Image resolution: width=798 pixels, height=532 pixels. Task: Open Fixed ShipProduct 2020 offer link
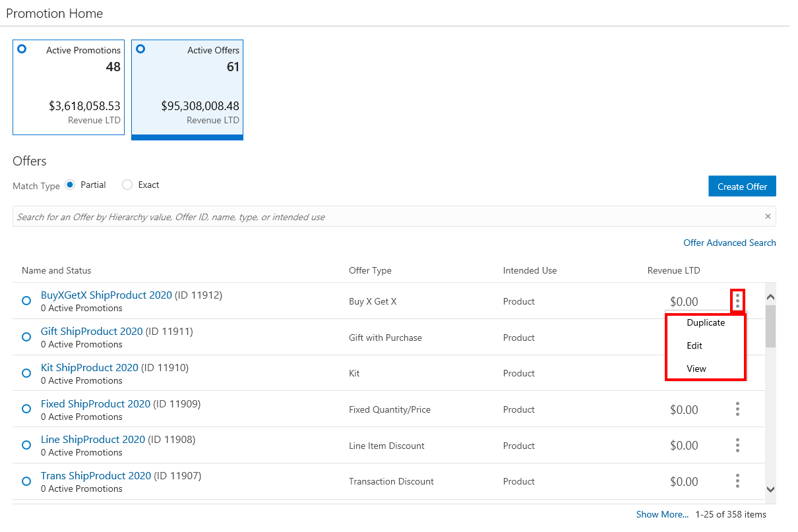tap(96, 403)
